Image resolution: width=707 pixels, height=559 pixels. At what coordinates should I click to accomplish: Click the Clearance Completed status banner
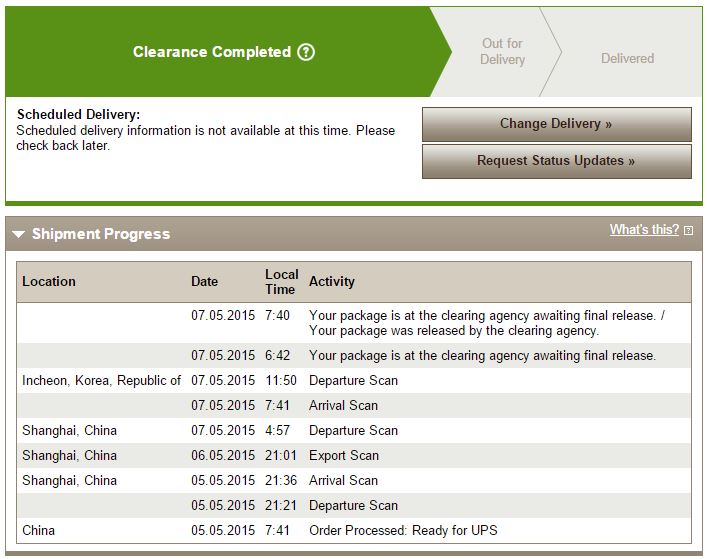224,52
